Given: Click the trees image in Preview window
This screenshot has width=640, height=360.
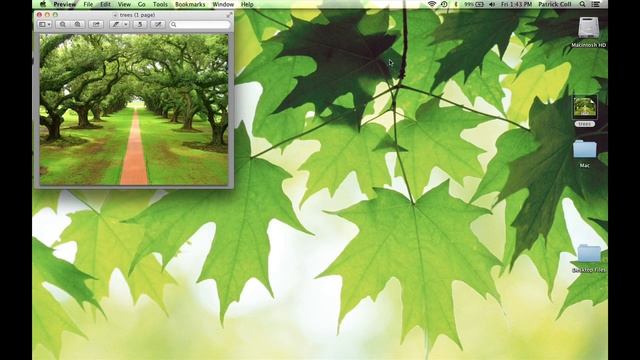Looking at the screenshot, I should pos(134,109).
